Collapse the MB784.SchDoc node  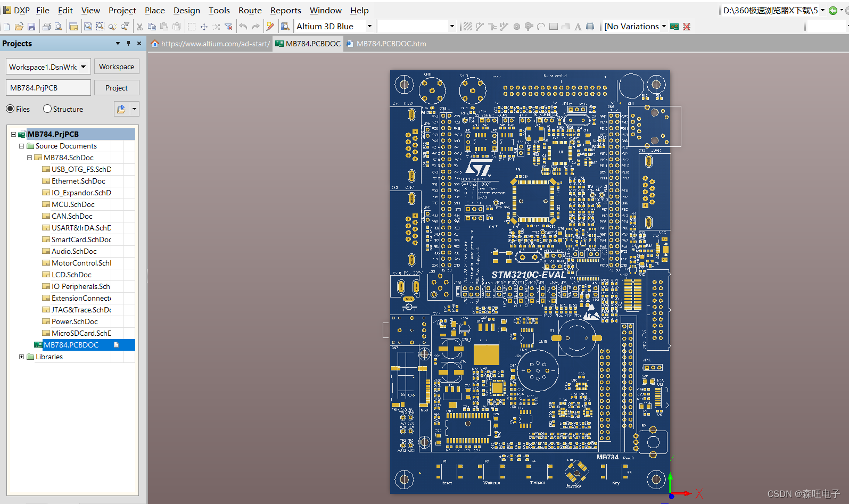29,158
